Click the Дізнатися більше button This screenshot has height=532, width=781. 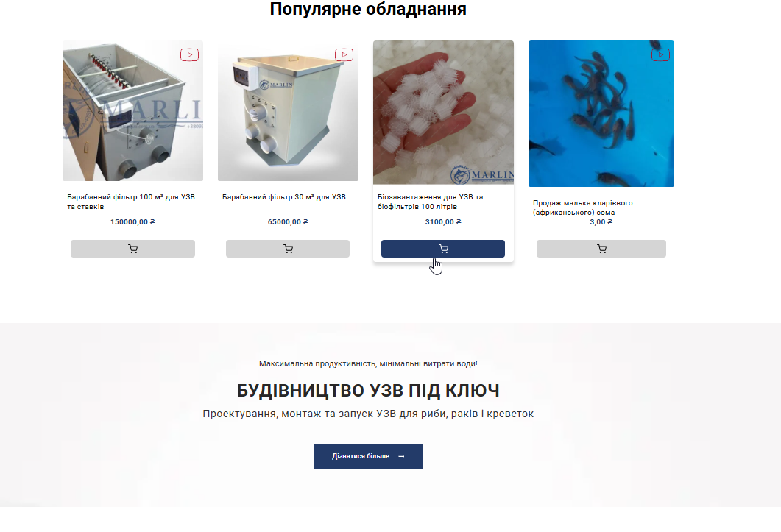[368, 456]
